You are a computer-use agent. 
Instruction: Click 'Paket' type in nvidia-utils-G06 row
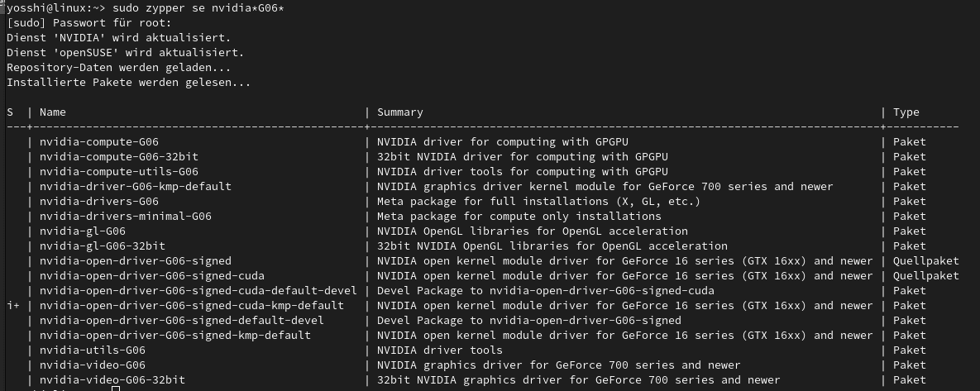tap(910, 350)
